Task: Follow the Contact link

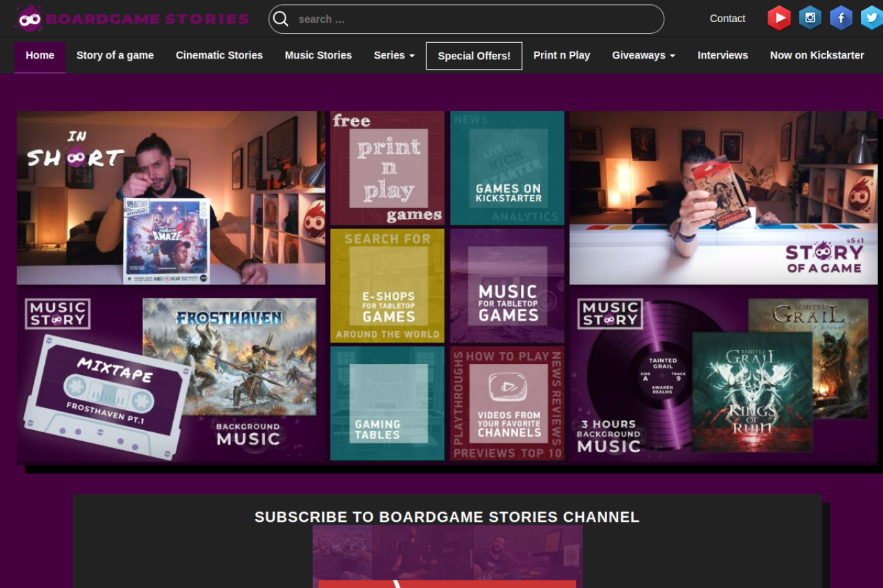Action: [727, 19]
